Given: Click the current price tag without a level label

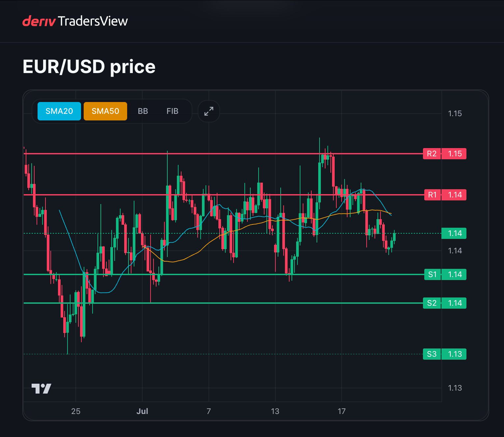Looking at the screenshot, I should tap(454, 233).
